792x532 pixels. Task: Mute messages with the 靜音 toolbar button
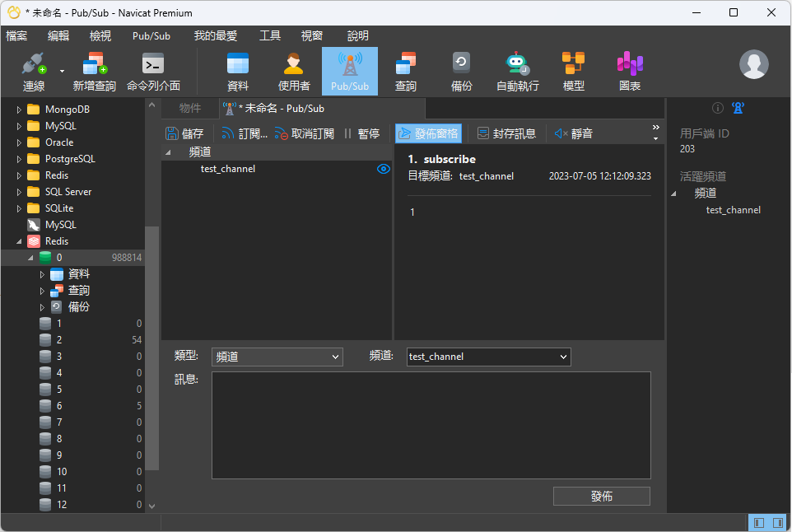[x=577, y=133]
